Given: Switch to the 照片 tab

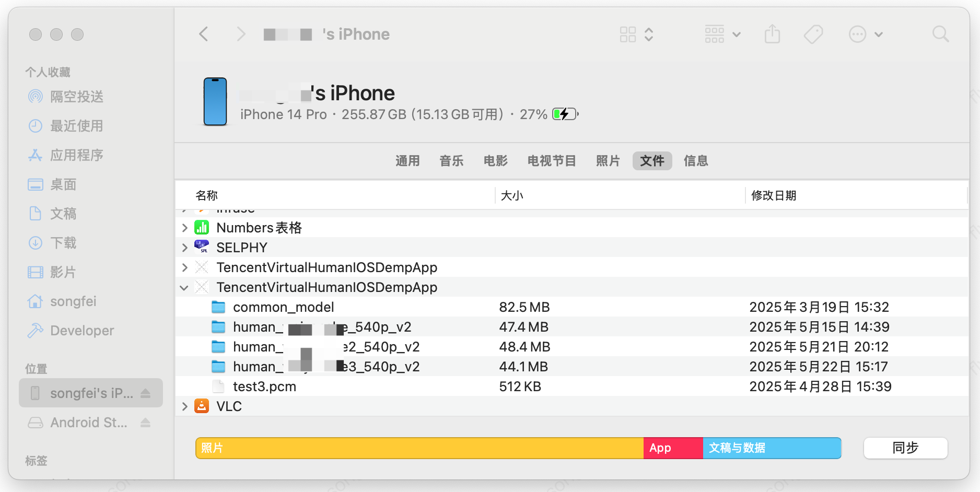Looking at the screenshot, I should [x=608, y=161].
